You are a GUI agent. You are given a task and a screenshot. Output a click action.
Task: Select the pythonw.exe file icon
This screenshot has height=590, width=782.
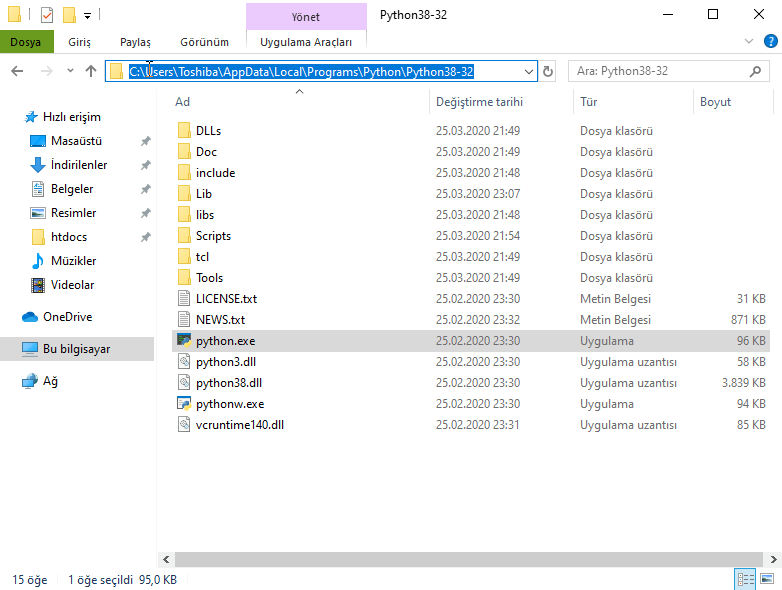pos(183,404)
